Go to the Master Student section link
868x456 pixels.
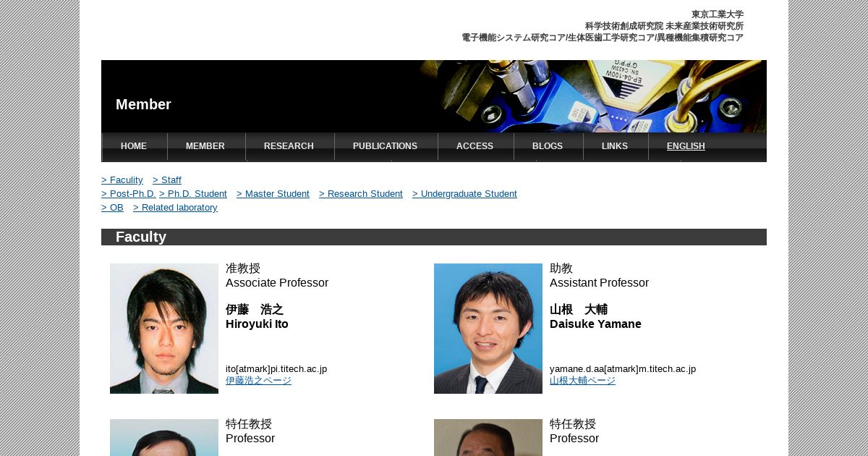273,194
